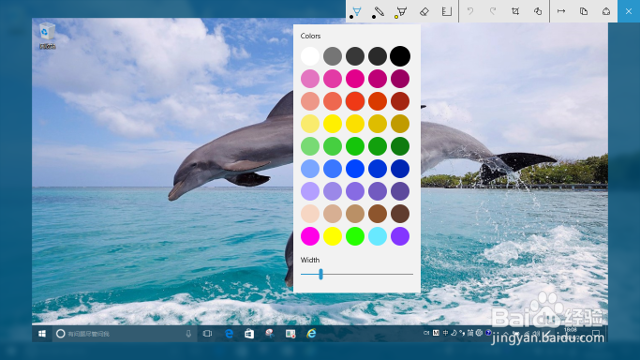
Task: Select the Highlighter tool
Action: (x=402, y=11)
